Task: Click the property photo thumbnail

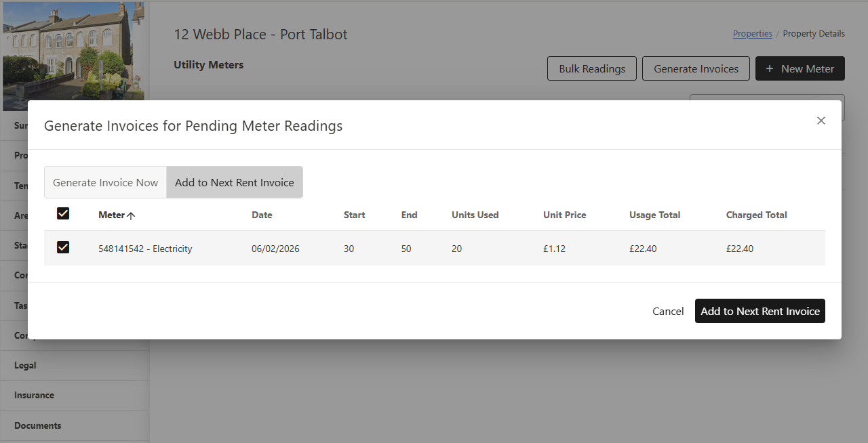Action: tap(73, 51)
